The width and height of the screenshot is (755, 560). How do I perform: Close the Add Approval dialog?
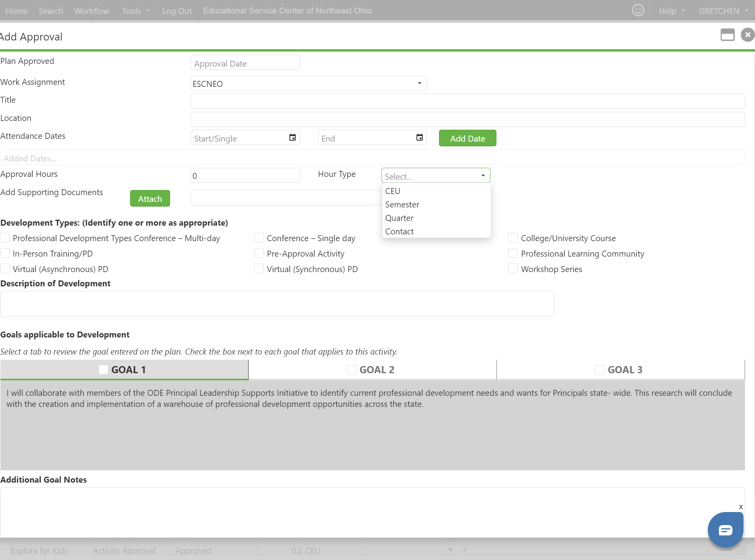click(747, 35)
